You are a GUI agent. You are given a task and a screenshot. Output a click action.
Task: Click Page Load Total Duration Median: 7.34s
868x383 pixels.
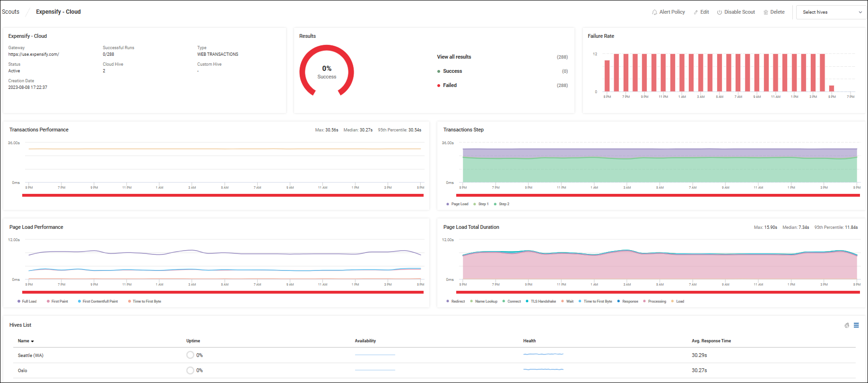pyautogui.click(x=796, y=227)
